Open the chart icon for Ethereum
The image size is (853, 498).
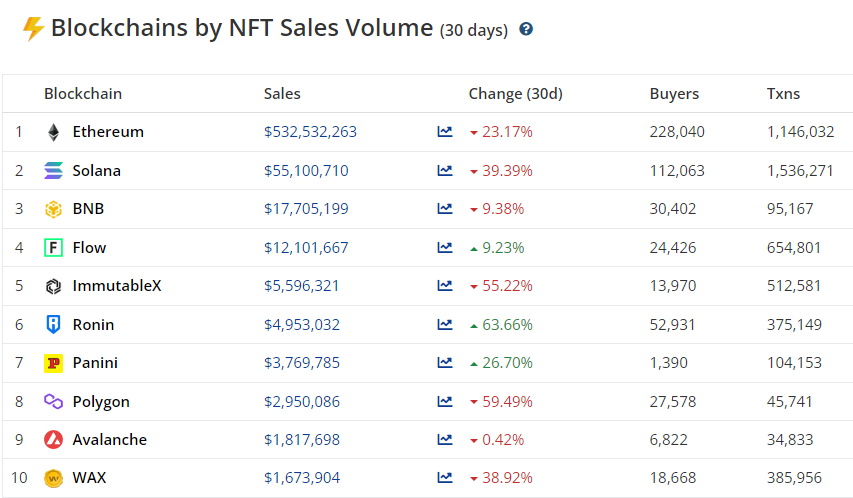click(444, 132)
